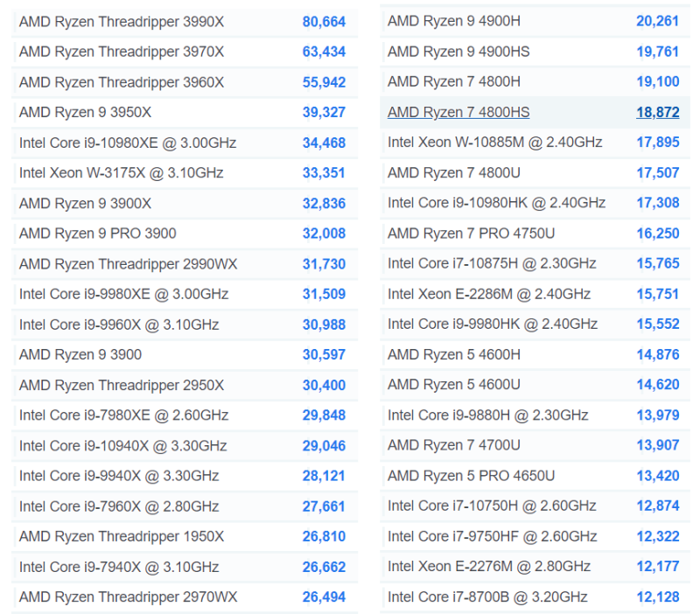700x614 pixels.
Task: Open AMD Ryzen Threadripper 3970X link
Action: pyautogui.click(x=122, y=52)
